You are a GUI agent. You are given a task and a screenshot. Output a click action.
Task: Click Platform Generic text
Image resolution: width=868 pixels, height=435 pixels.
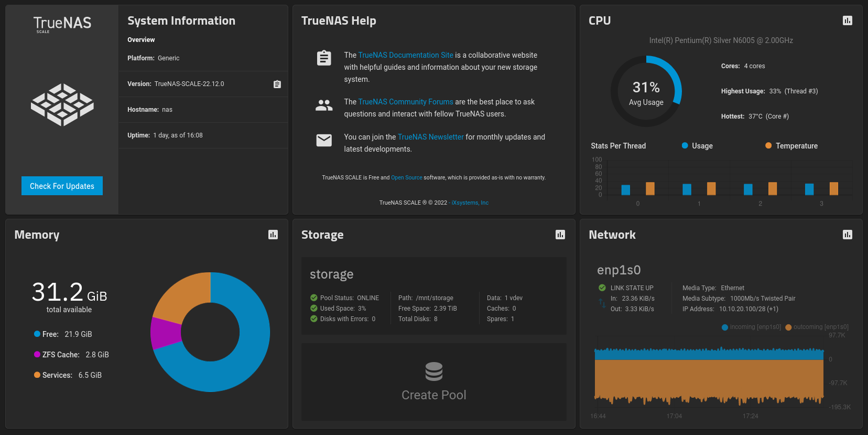click(153, 58)
